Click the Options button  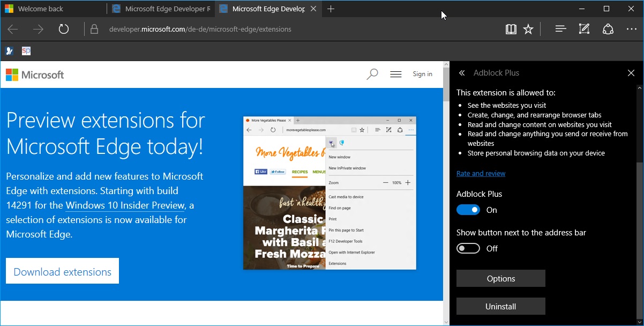501,278
